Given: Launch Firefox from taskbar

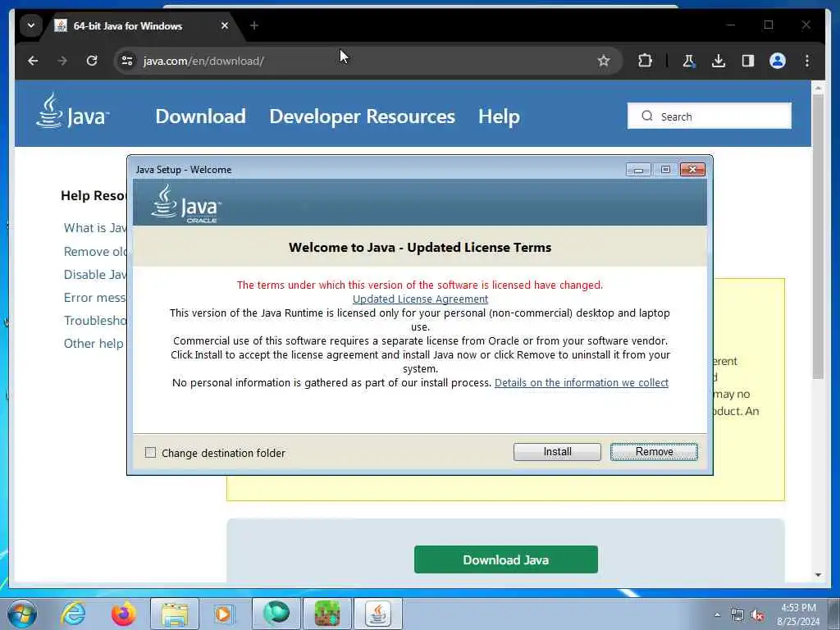Looking at the screenshot, I should 123,614.
